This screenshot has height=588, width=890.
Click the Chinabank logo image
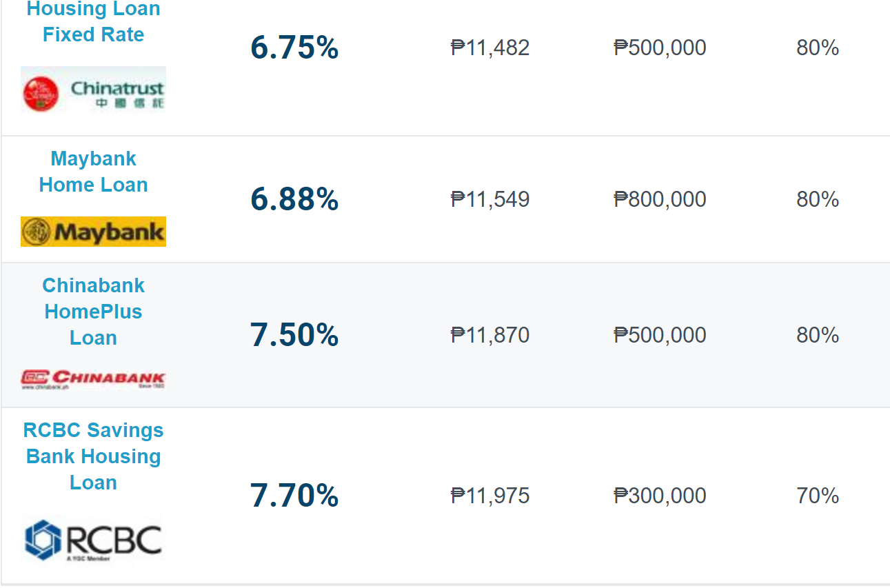93,378
